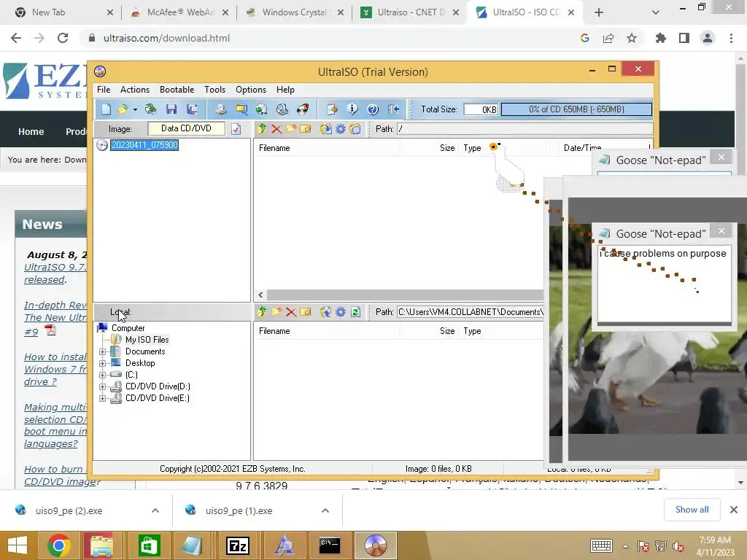Open Command Prompt from the taskbar
Screen dimensions: 747x560
329,545
